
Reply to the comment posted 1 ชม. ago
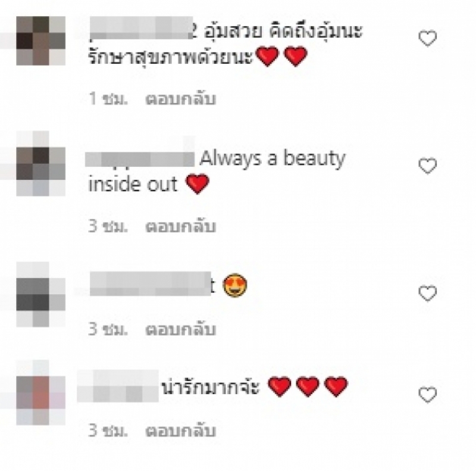181,99
